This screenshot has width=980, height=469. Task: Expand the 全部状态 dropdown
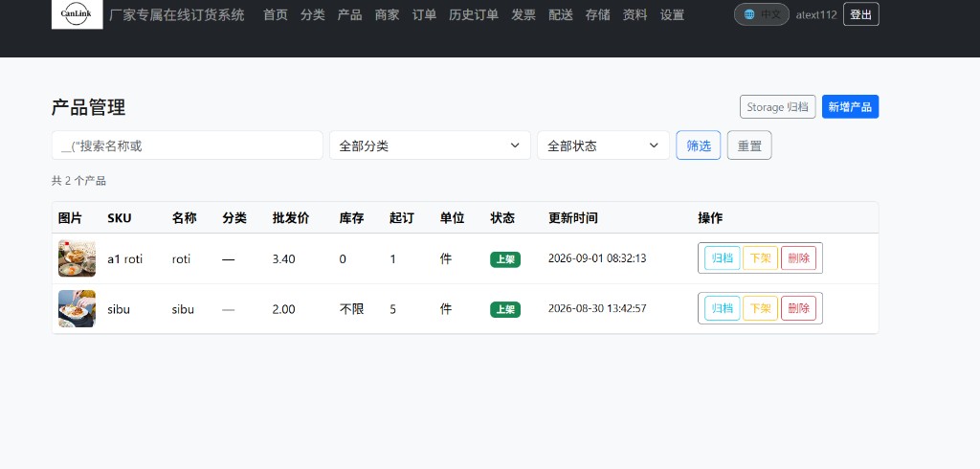click(603, 145)
